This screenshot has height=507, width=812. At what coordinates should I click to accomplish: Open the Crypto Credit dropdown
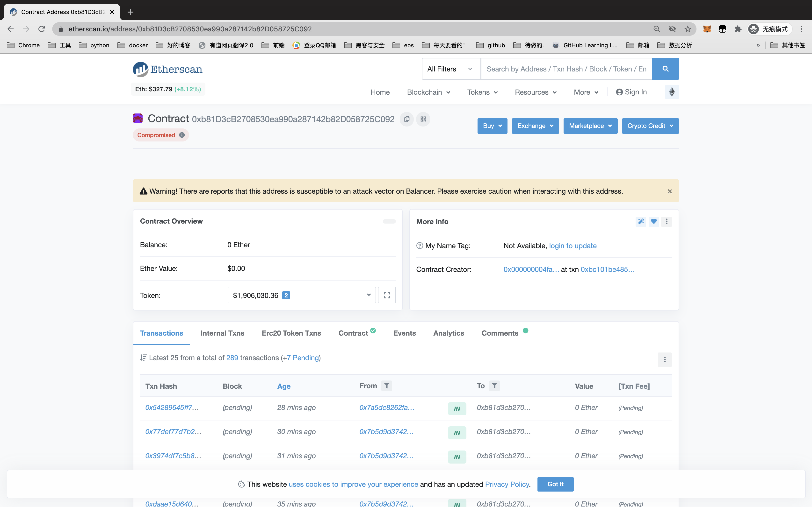(650, 126)
